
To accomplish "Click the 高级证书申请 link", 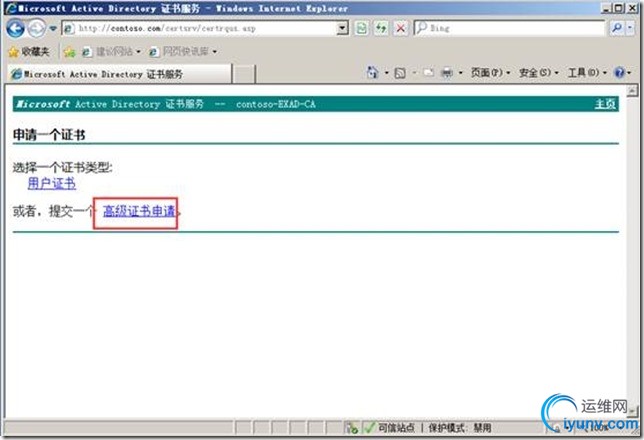I will click(x=139, y=211).
